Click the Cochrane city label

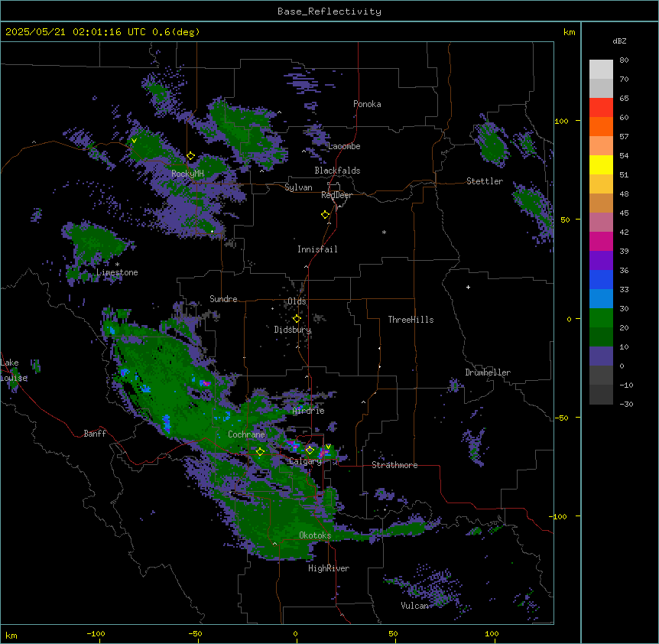pyautogui.click(x=246, y=434)
